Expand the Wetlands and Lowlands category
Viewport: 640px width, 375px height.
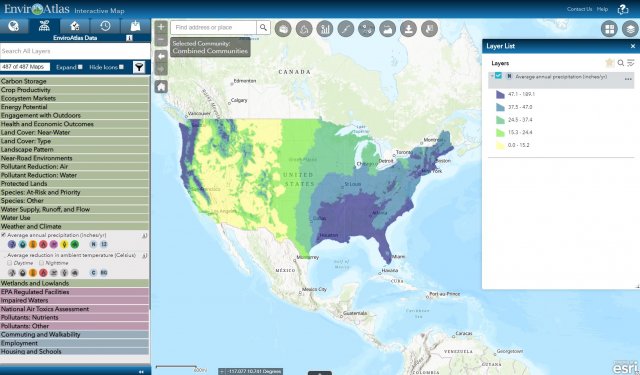(x=75, y=283)
